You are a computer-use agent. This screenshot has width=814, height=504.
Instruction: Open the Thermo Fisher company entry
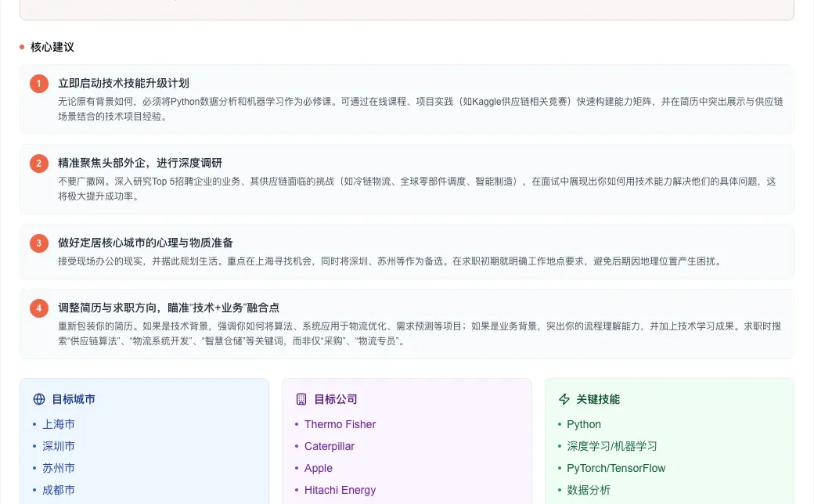[x=340, y=424]
